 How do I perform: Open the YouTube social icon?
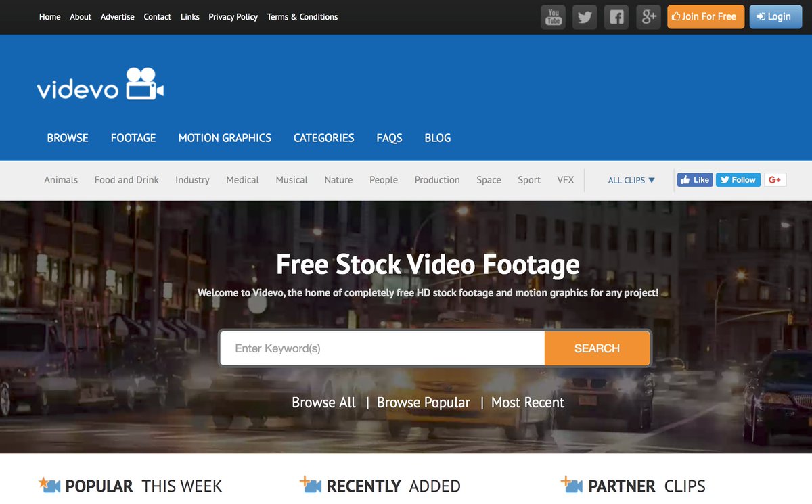pyautogui.click(x=554, y=17)
